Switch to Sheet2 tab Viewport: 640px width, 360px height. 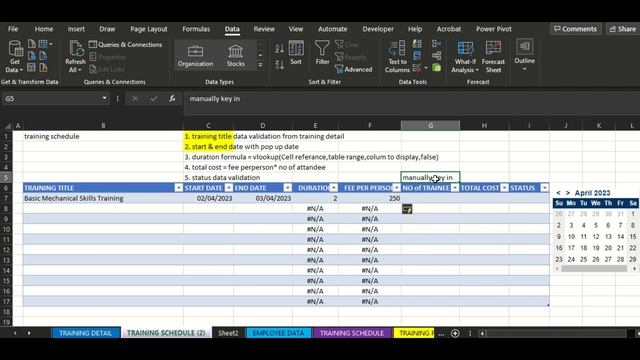[x=228, y=333]
